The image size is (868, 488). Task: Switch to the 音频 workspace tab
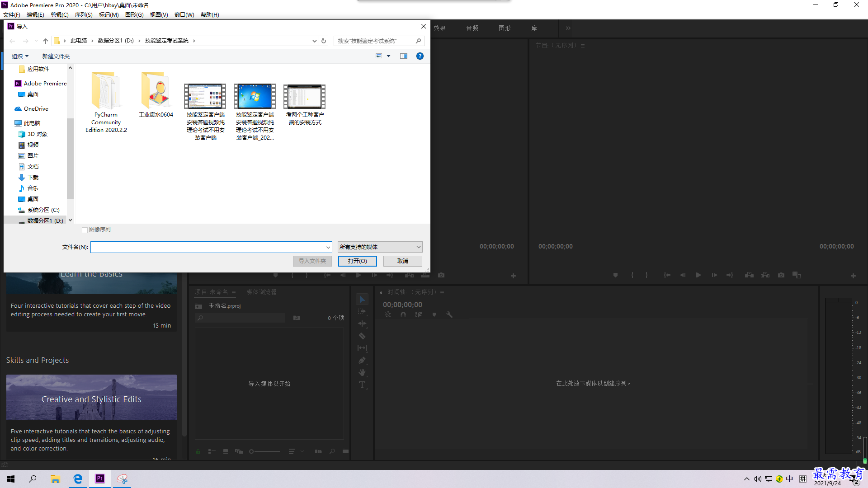(x=472, y=28)
